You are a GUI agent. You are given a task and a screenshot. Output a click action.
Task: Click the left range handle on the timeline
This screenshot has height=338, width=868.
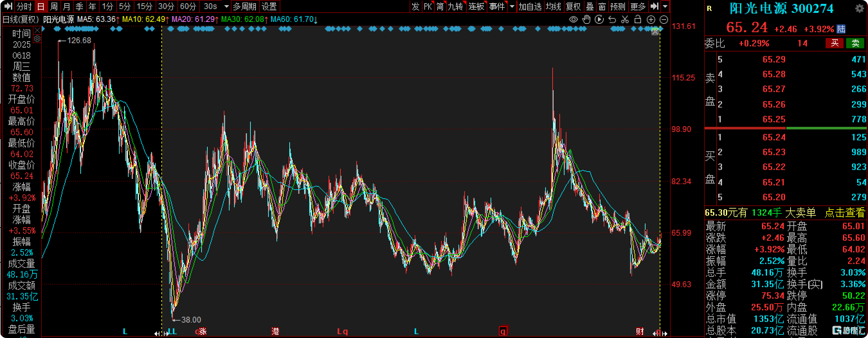click(161, 333)
